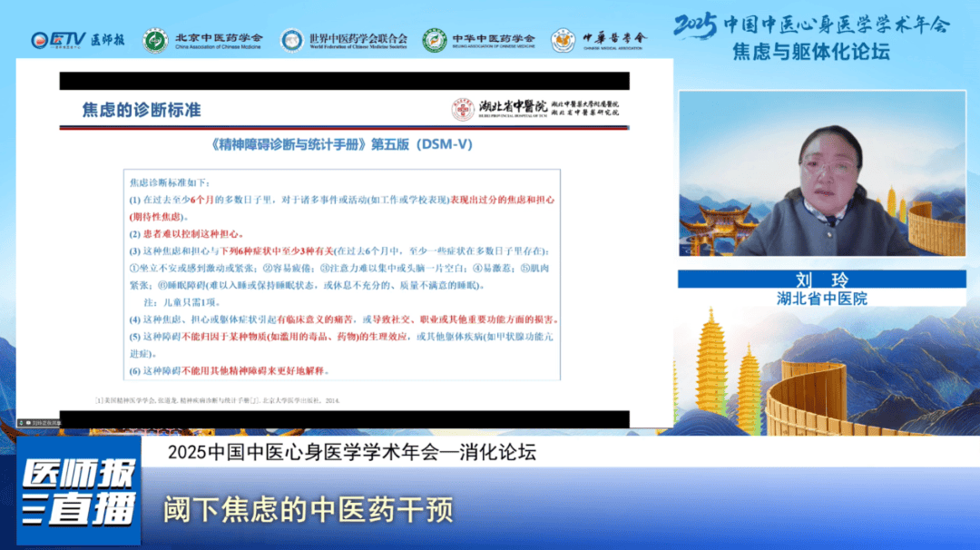Click the 北京中医药学会 round emblem
The image size is (980, 550).
[x=155, y=40]
